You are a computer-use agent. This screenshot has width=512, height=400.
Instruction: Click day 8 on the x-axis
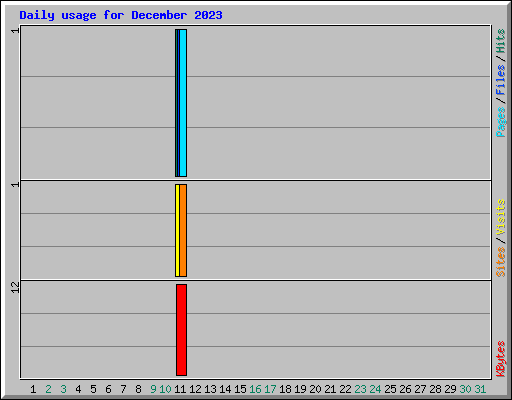138,389
